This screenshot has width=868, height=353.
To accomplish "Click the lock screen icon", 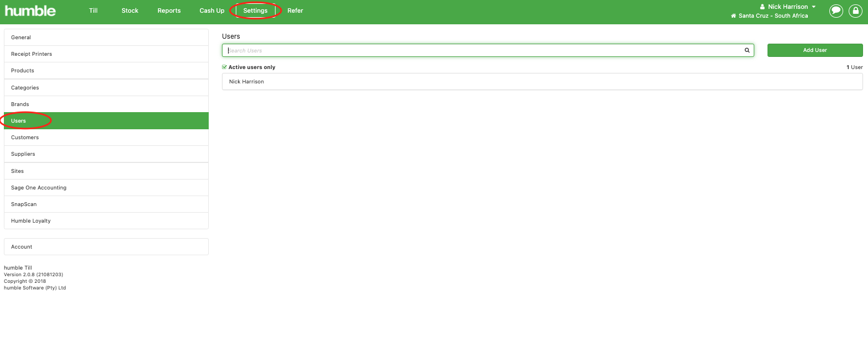I will point(855,10).
